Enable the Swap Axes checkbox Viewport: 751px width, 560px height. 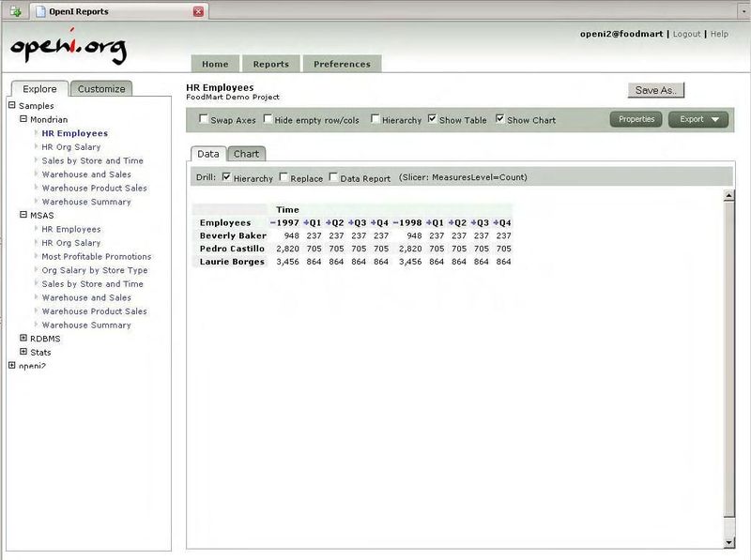point(204,120)
